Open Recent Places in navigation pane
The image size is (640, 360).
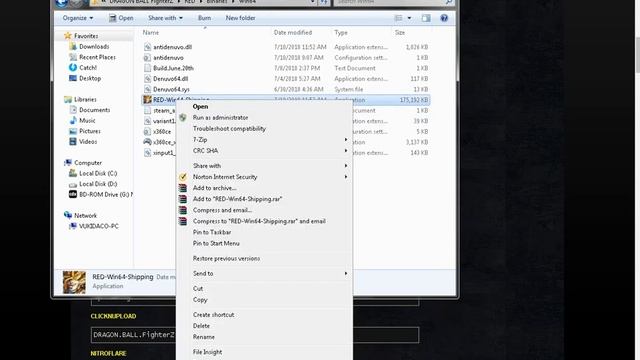coord(97,57)
